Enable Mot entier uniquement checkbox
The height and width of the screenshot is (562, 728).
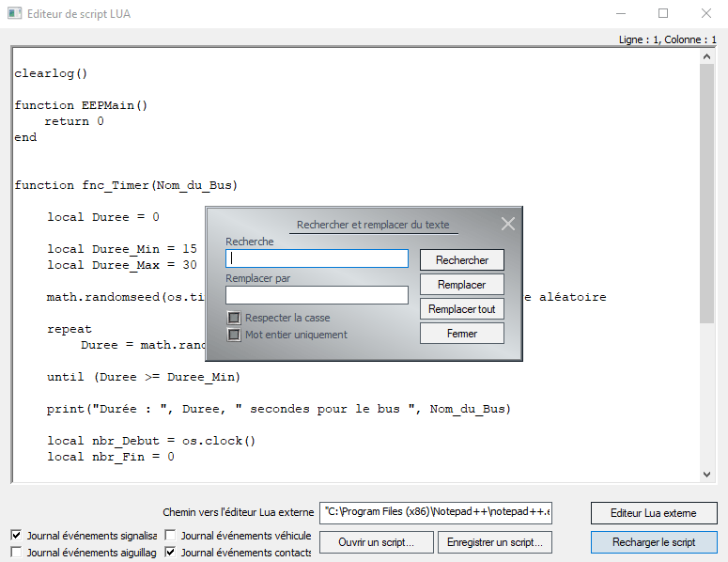[234, 335]
